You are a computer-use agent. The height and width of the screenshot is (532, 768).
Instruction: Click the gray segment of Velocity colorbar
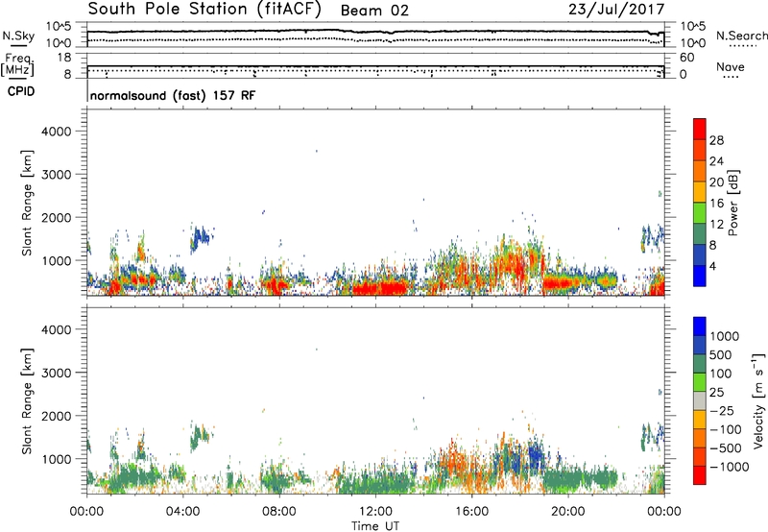(x=700, y=400)
